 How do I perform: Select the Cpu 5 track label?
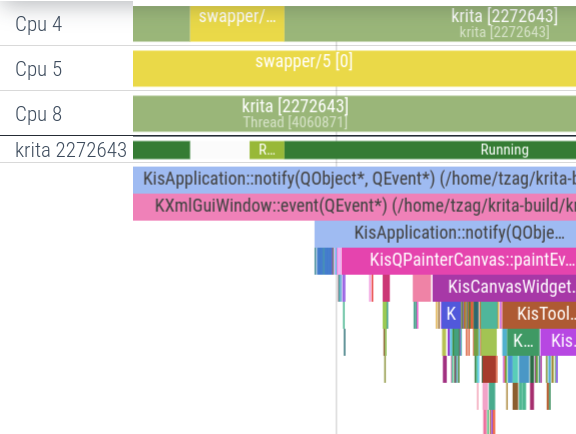[38, 69]
